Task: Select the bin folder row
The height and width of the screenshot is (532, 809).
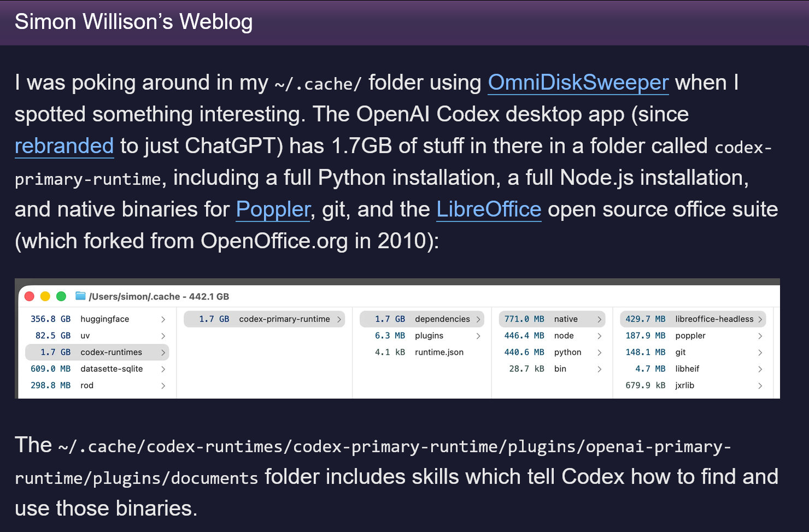Action: coord(552,369)
